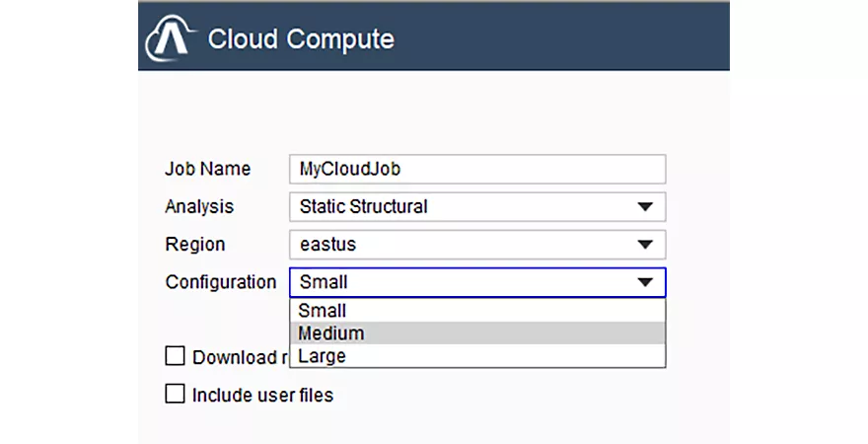Screen dimensions: 868x444
Task: Click the arrow icon on Region dropdown
Action: click(645, 244)
